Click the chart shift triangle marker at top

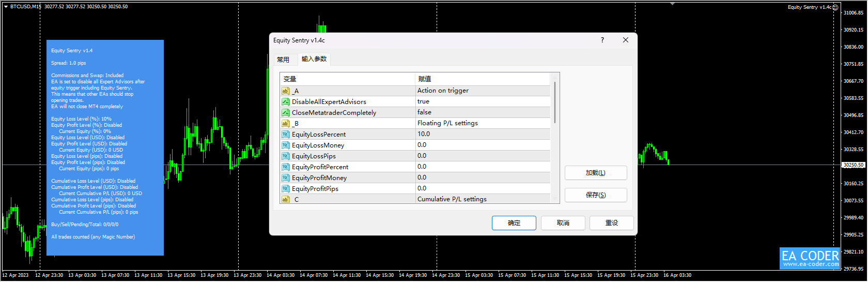pyautogui.click(x=672, y=3)
